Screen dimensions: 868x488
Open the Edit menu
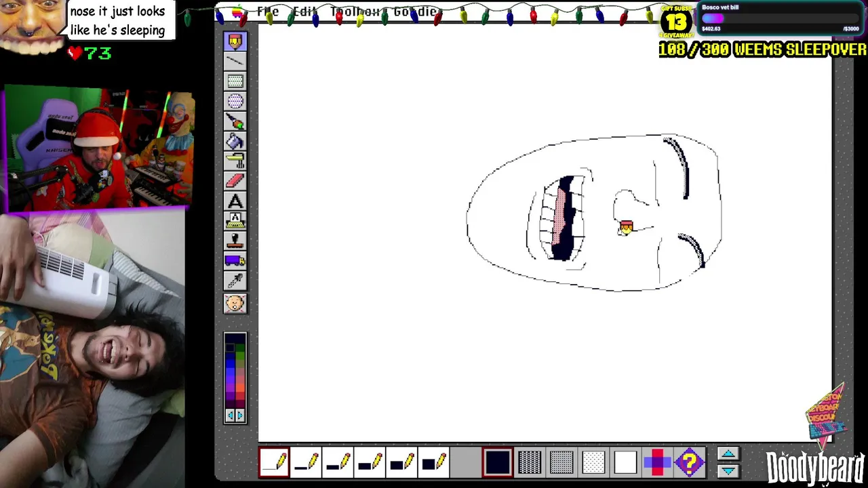(x=305, y=12)
